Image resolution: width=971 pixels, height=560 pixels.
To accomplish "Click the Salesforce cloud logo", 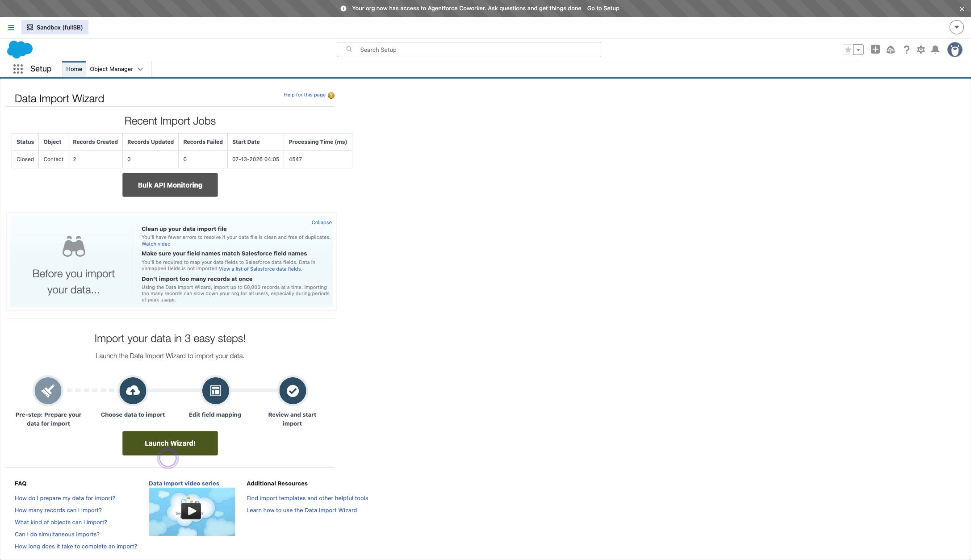I will [20, 50].
